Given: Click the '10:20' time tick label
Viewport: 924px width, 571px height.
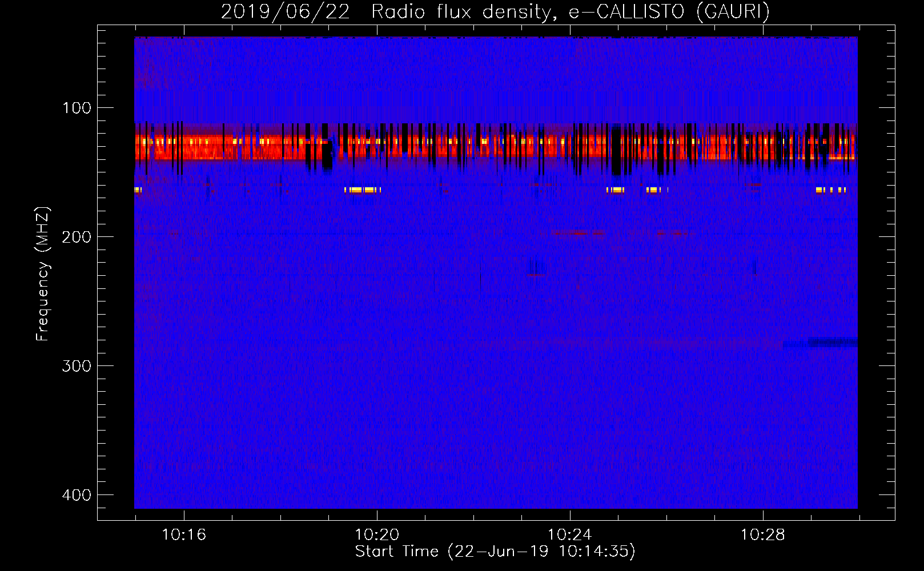Looking at the screenshot, I should [x=377, y=535].
